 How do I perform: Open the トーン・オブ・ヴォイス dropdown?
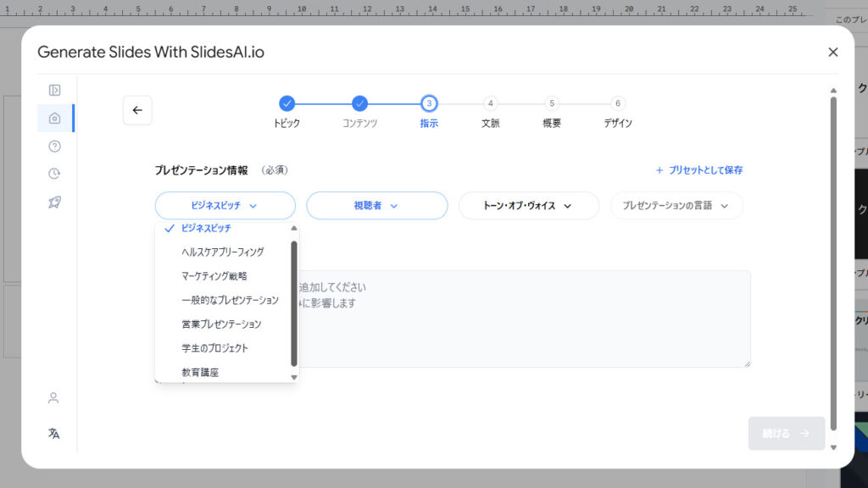coord(529,205)
